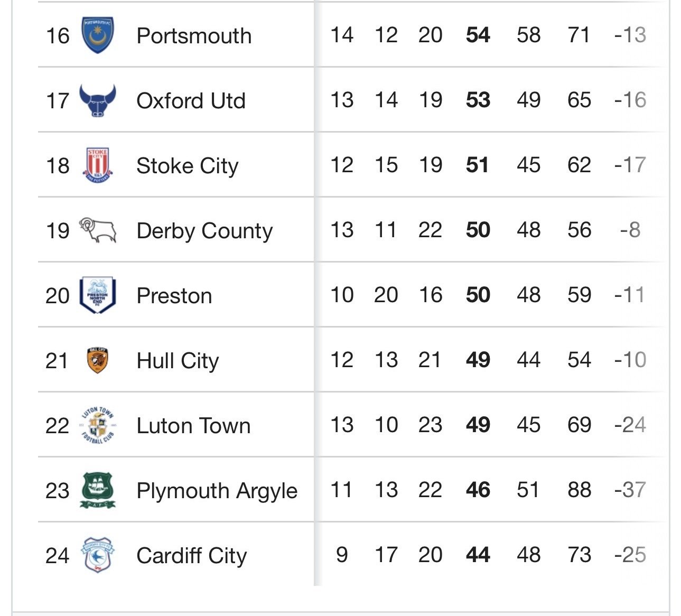Open the Luton Town team link
Image resolution: width=681 pixels, height=616 pixels.
tap(193, 426)
